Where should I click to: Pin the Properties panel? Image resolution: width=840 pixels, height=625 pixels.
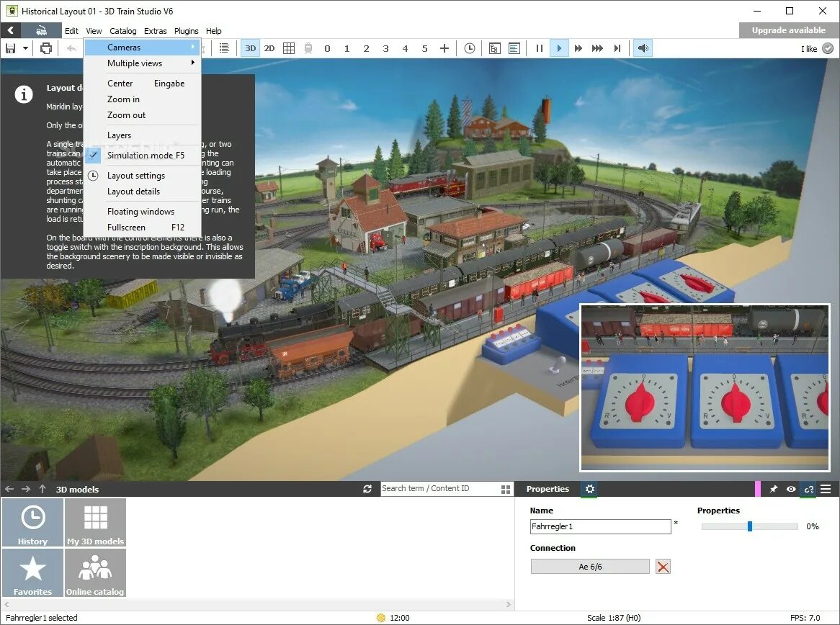[x=773, y=489]
